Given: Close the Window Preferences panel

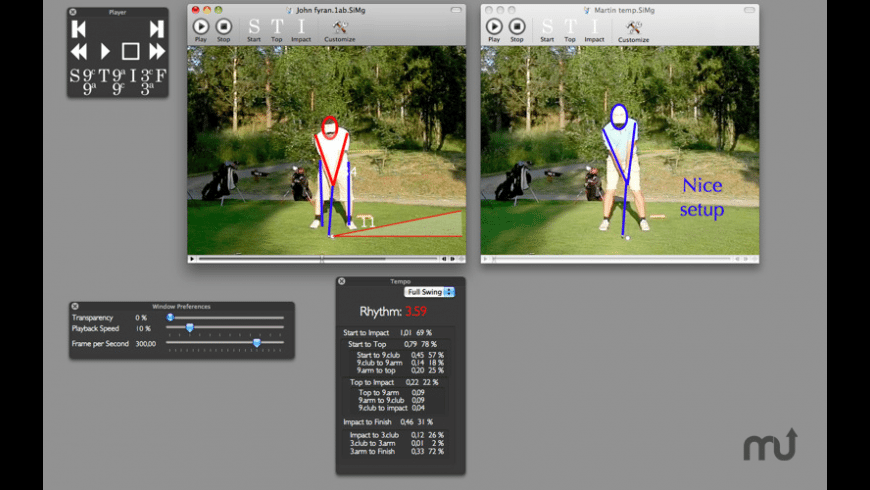Looking at the screenshot, I should coord(75,306).
